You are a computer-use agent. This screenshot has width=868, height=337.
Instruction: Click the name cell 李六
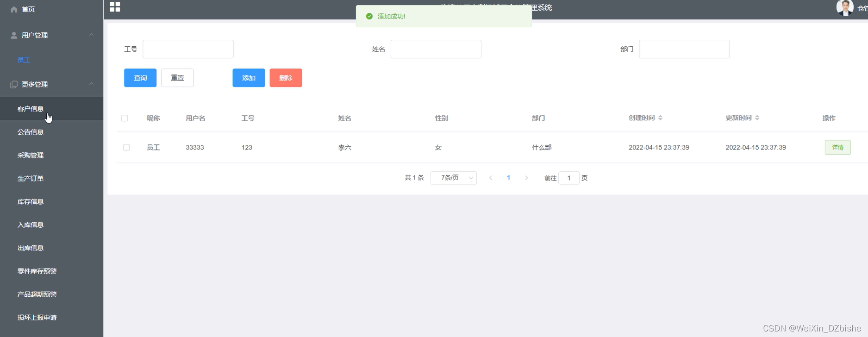coord(345,147)
